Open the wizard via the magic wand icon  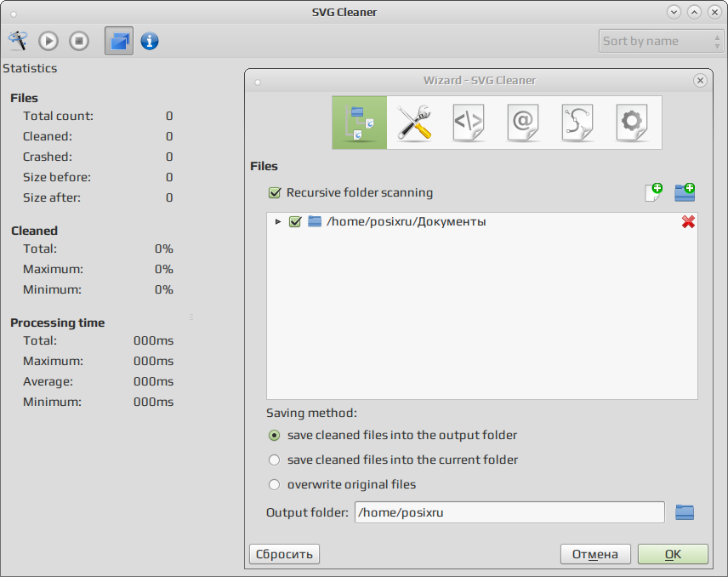click(x=18, y=41)
